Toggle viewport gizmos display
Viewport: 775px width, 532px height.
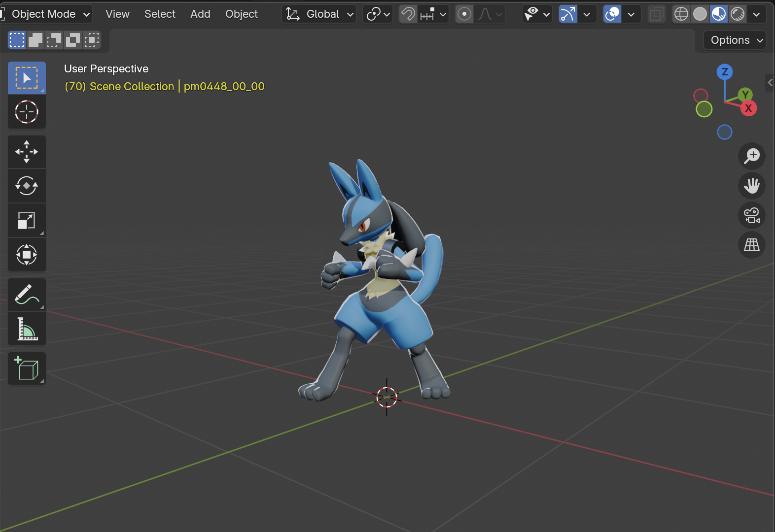click(x=568, y=14)
